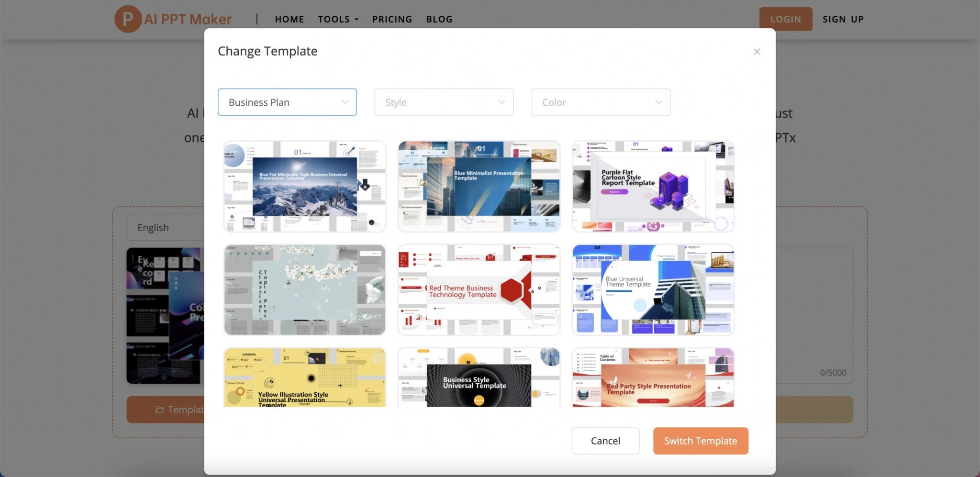This screenshot has width=980, height=477.
Task: Open the Style filter dropdown
Action: [x=443, y=102]
